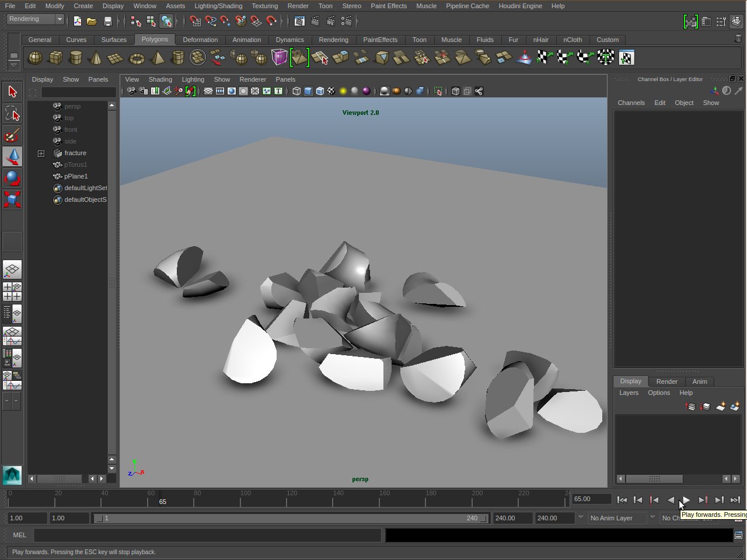The width and height of the screenshot is (747, 560).
Task: Switch to the Dynamics shelf tab
Action: 289,40
